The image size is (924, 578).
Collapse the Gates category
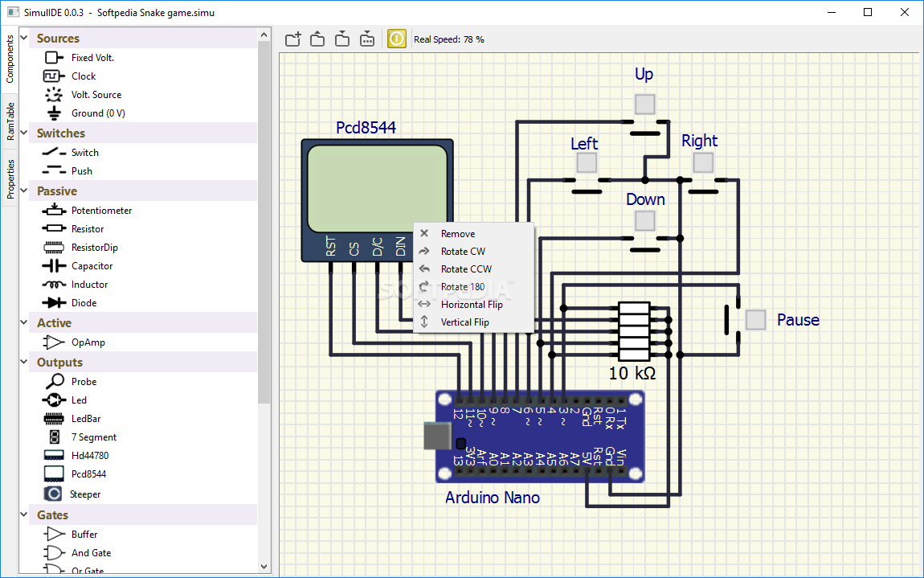(x=24, y=514)
